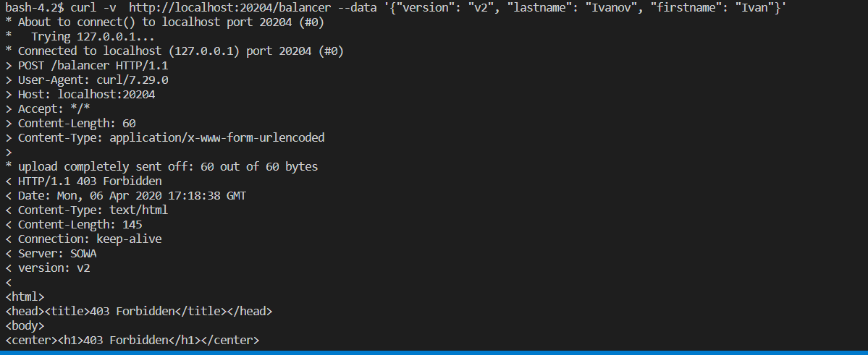The image size is (868, 355).
Task: Click the bash-4.2$ prompt text
Action: pos(35,8)
